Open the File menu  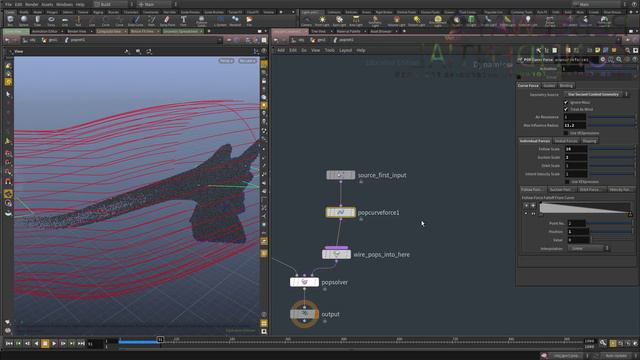click(8, 4)
